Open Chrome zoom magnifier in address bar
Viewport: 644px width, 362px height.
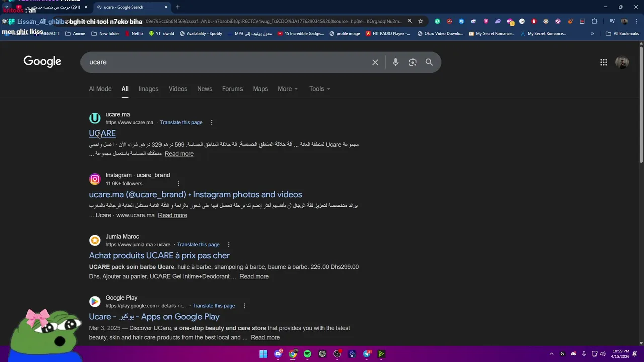(410, 21)
